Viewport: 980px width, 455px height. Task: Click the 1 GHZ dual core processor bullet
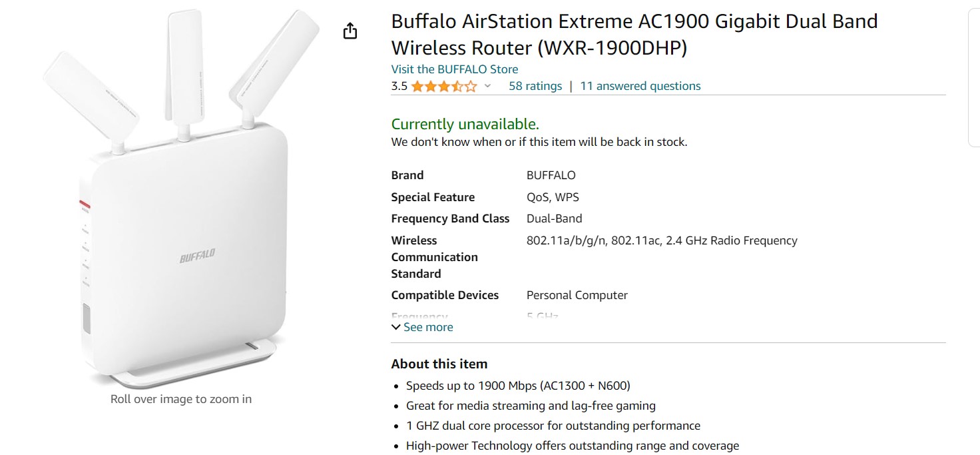[x=553, y=425]
